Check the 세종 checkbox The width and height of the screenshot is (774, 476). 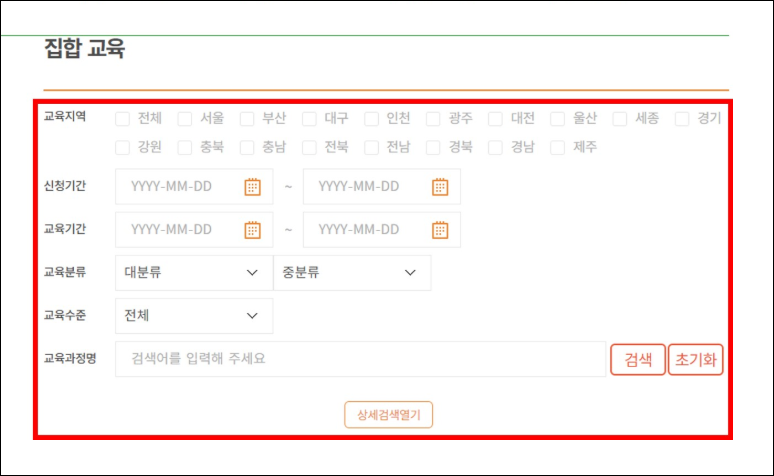coord(619,119)
